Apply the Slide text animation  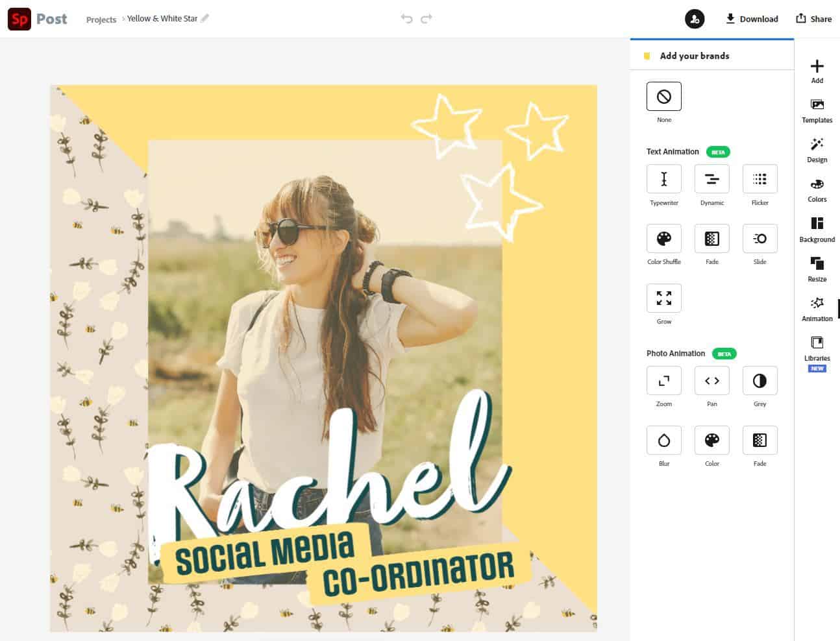pos(760,239)
